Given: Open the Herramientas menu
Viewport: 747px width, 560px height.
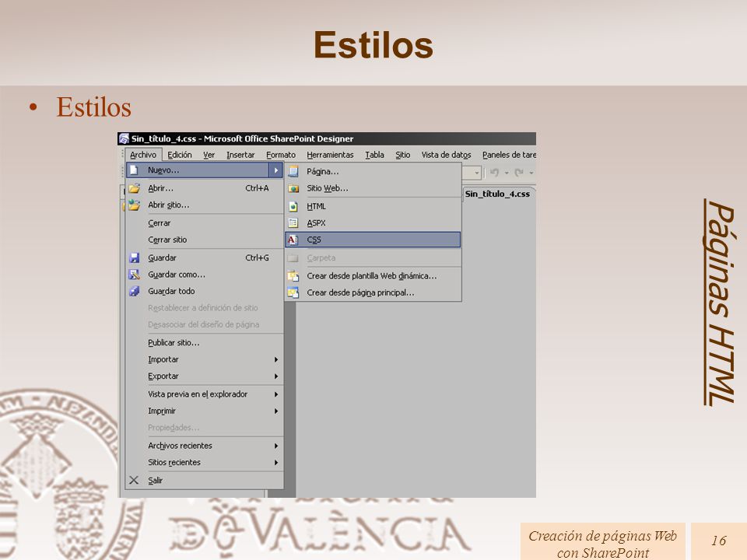Looking at the screenshot, I should pyautogui.click(x=330, y=155).
